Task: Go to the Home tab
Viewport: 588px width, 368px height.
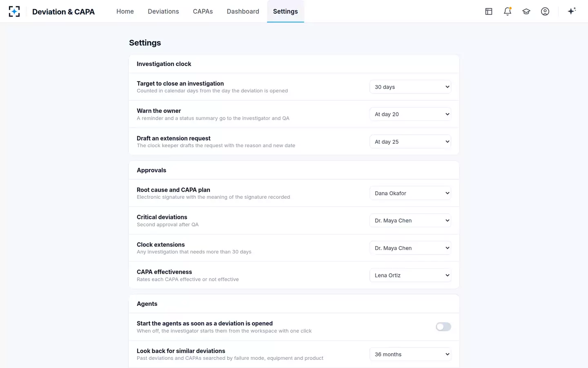Action: click(125, 11)
